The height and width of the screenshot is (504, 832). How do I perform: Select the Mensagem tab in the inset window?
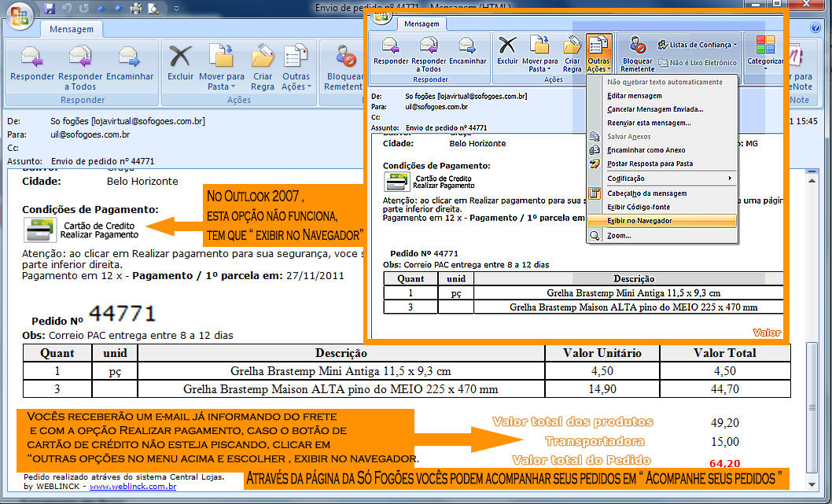tap(422, 24)
